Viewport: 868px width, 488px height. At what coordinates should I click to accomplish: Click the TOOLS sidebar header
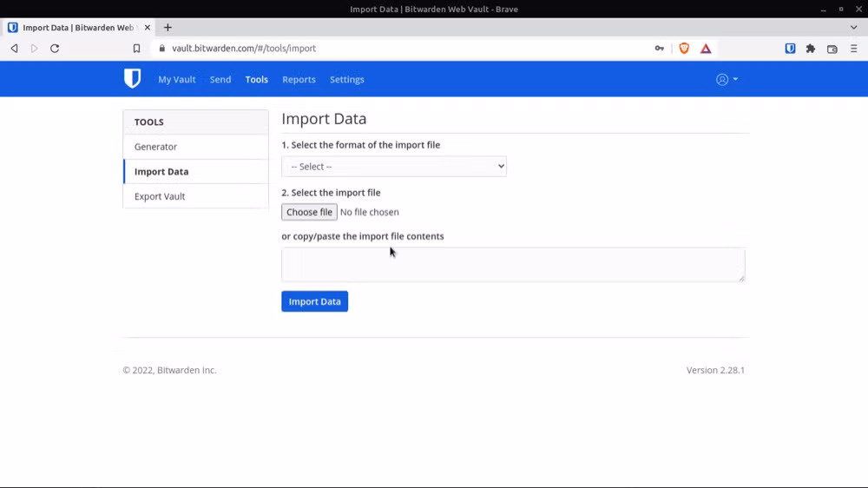(x=196, y=122)
